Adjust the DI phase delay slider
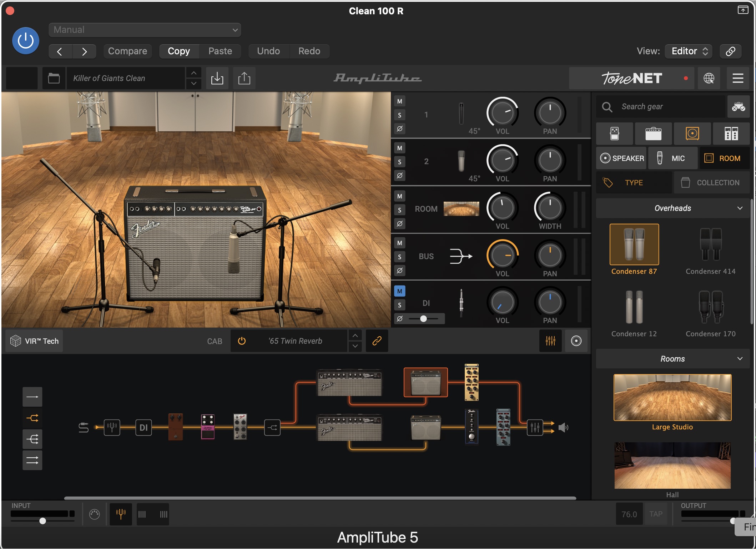This screenshot has width=756, height=549. 423,318
